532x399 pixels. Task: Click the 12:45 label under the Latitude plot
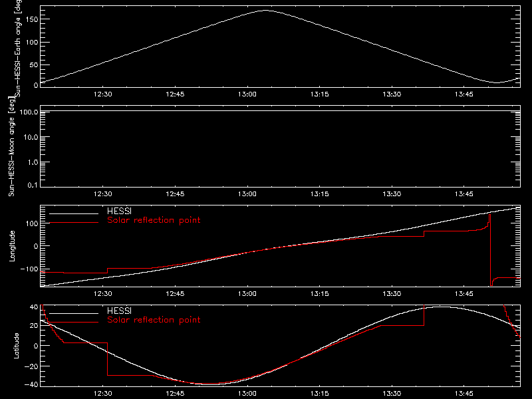point(175,394)
